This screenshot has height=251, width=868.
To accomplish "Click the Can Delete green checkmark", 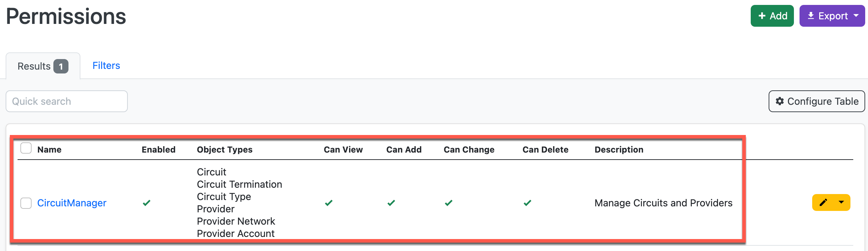I will tap(527, 203).
